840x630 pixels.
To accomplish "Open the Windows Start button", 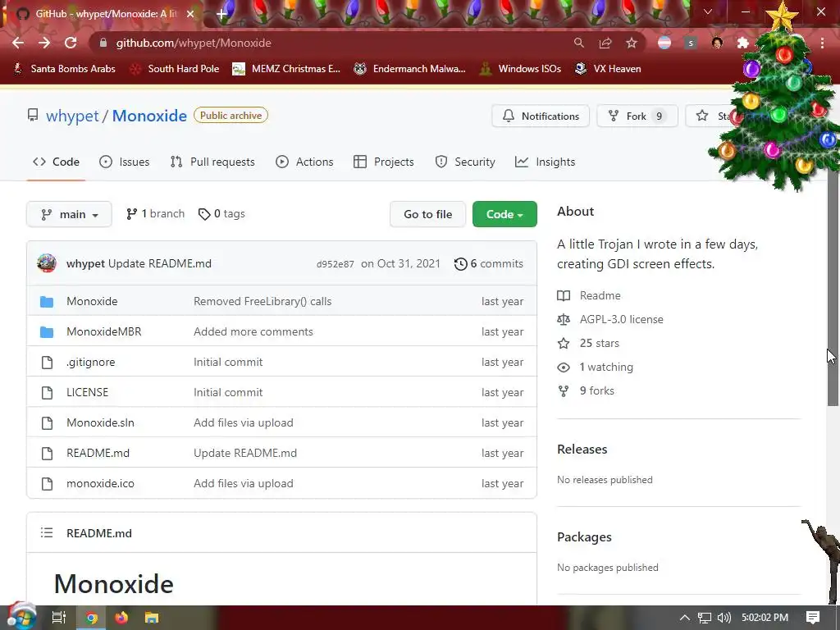I will pos(21,618).
